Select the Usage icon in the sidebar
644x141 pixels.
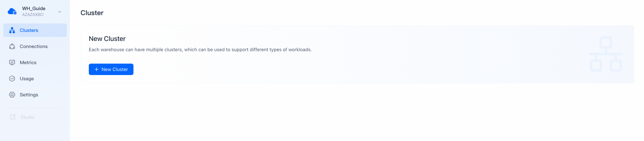(x=12, y=79)
